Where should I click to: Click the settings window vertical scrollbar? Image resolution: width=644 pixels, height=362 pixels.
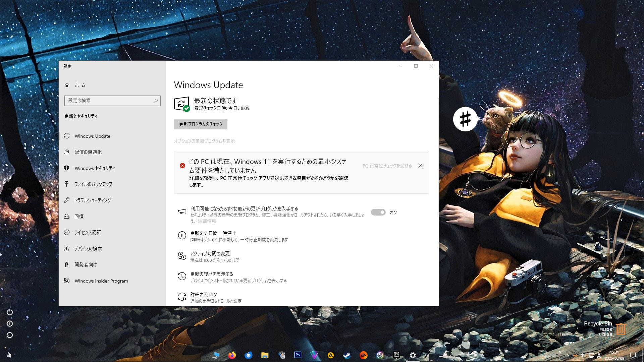(438, 155)
